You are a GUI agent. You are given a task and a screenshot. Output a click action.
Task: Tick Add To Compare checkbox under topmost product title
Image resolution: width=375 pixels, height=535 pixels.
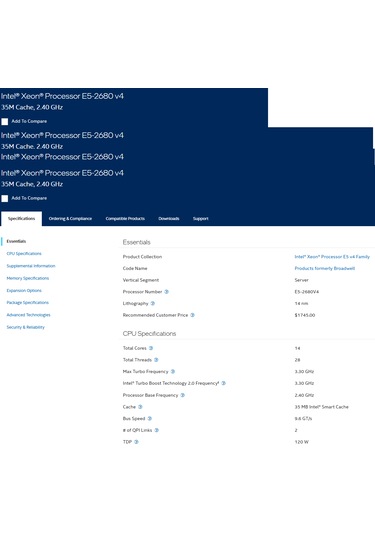point(5,121)
